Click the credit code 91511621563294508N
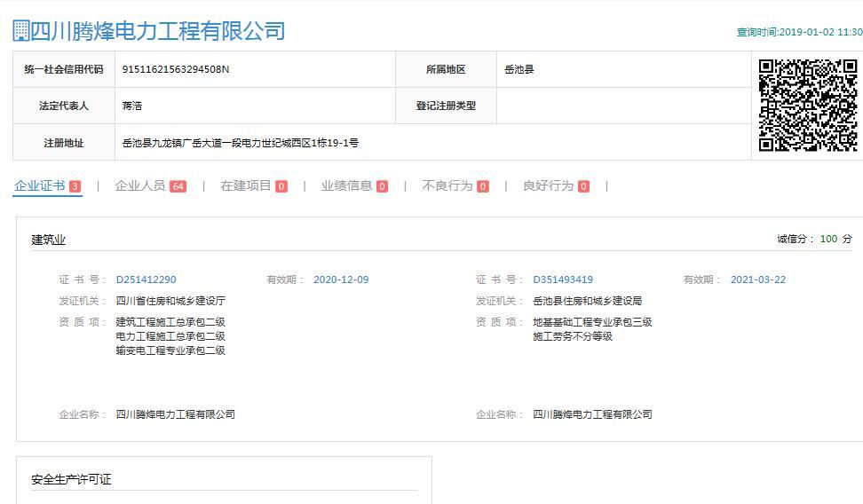 coord(176,69)
